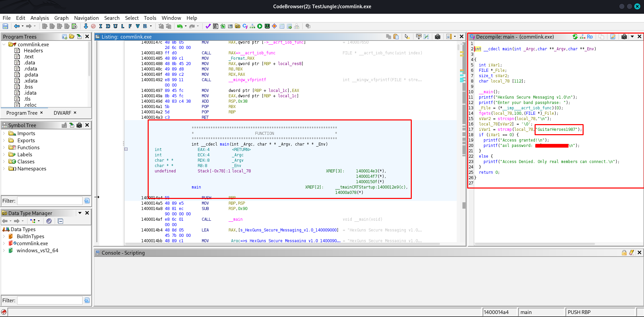Viewport: 644px width, 317px height.
Task: Open the Function Graph from toolbar
Action: (x=252, y=26)
